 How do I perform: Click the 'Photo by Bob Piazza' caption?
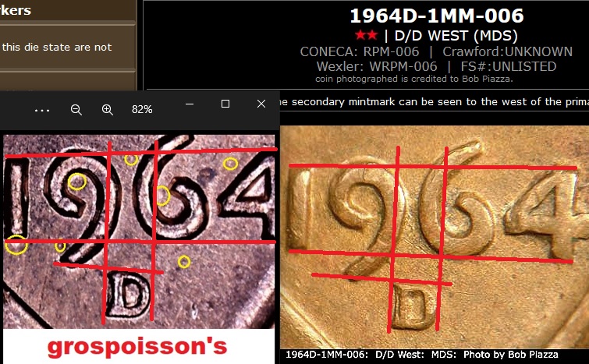click(x=510, y=355)
